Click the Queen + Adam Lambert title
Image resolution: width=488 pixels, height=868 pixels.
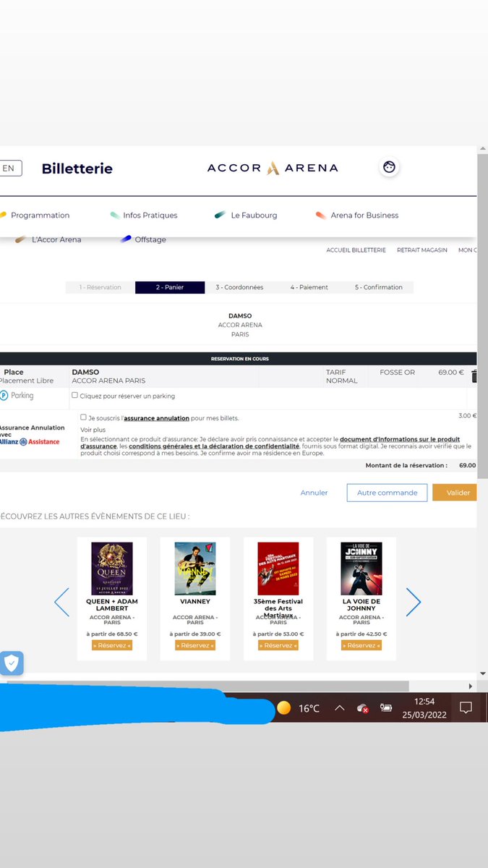[x=112, y=605]
